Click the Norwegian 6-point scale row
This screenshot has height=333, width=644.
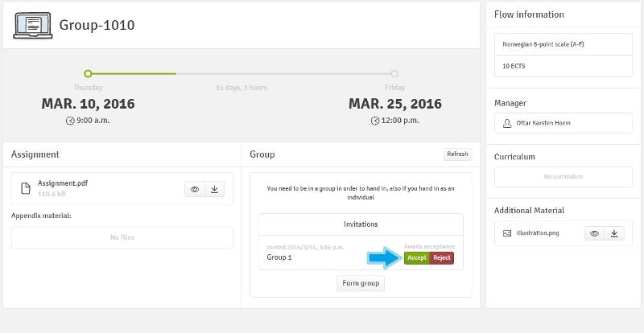[563, 44]
